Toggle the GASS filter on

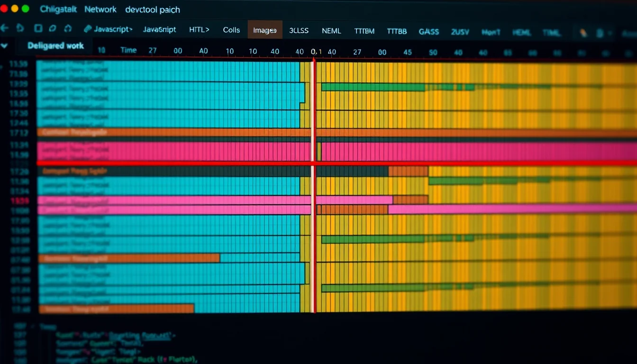428,31
